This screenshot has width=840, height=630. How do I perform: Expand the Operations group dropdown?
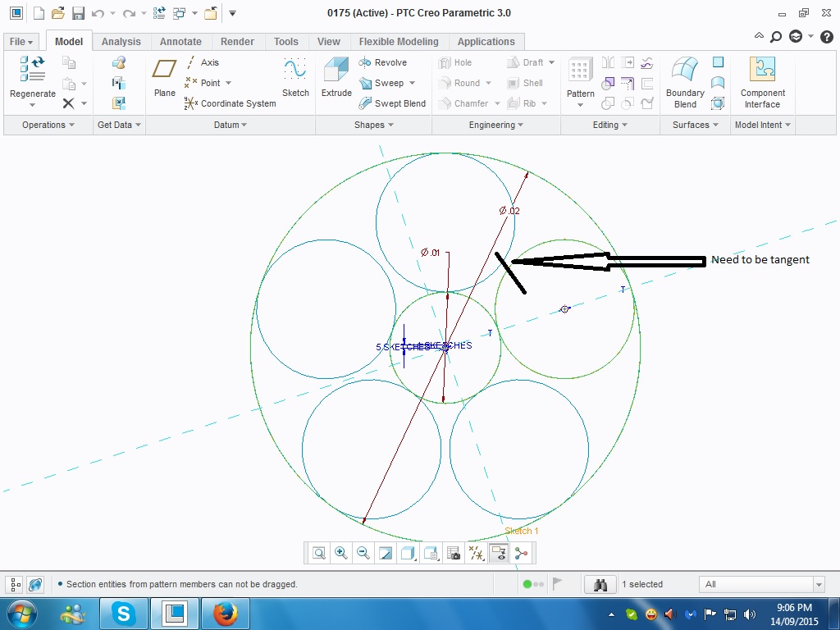[48, 125]
